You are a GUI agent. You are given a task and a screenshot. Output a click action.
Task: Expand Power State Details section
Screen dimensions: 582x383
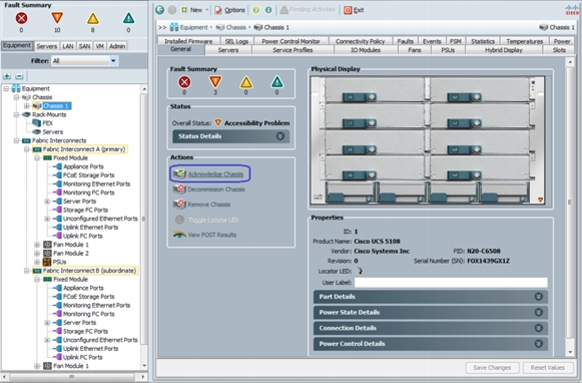pyautogui.click(x=431, y=312)
